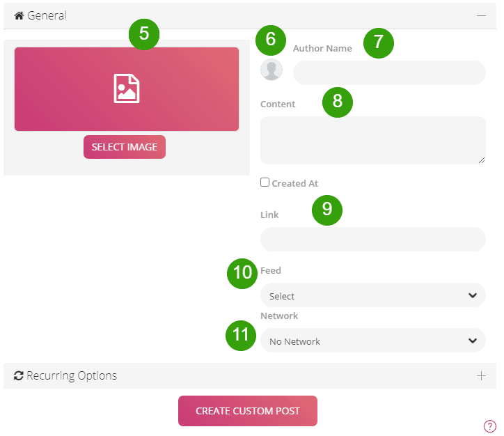Collapse the General section with minus icon
Screen dimensions: 504x436
click(481, 15)
